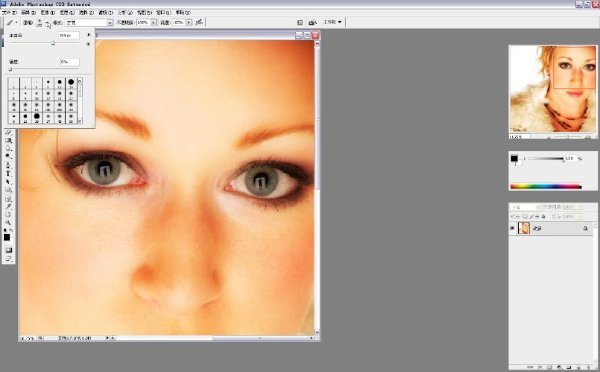Image resolution: width=600 pixels, height=372 pixels.
Task: Click the Navigator panel image thumbnail
Action: (x=553, y=89)
